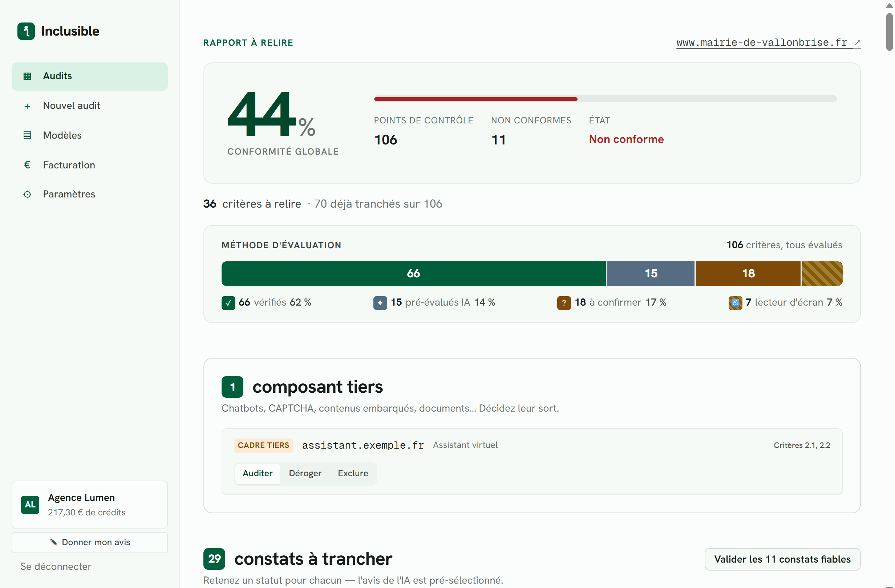The width and height of the screenshot is (895, 588).
Task: Click the 44 % conformité globale figure
Action: click(271, 114)
